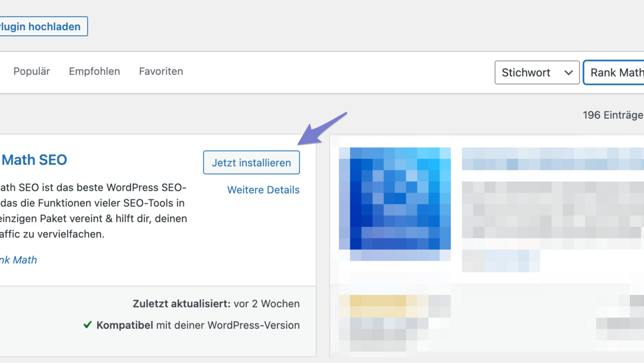The width and height of the screenshot is (644, 363).
Task: Click the green compatibility checkmark icon
Action: (x=88, y=325)
